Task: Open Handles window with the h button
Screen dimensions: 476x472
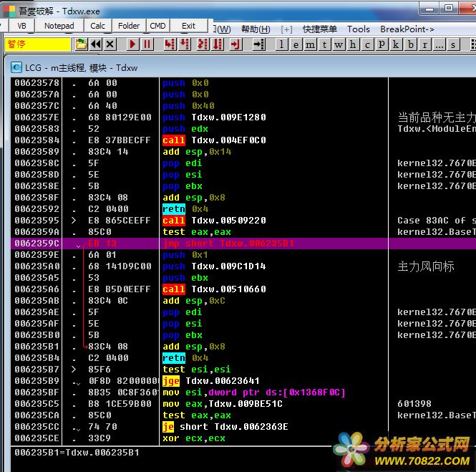Action: [353, 44]
